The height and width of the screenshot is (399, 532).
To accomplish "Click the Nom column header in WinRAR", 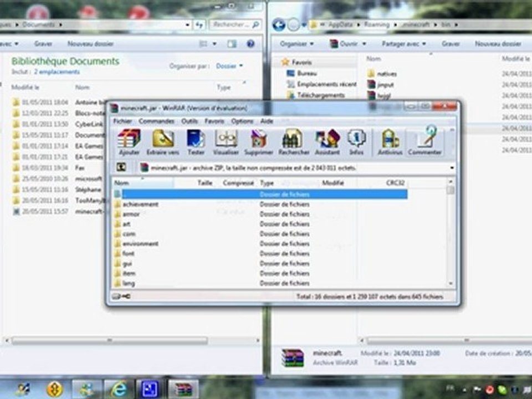I will point(143,183).
